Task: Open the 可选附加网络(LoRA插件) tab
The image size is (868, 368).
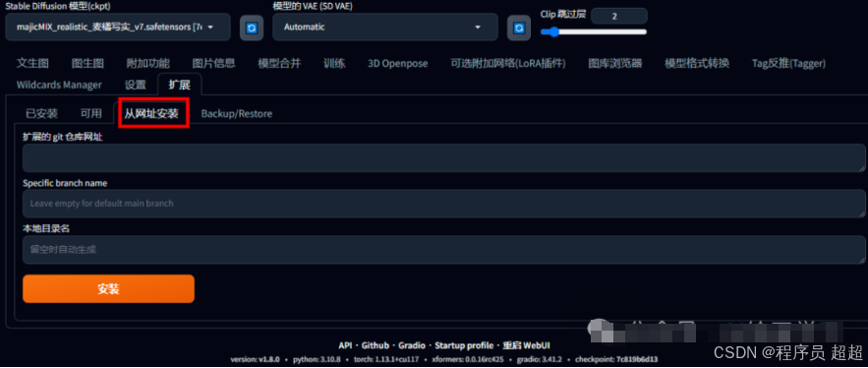Action: pos(508,63)
